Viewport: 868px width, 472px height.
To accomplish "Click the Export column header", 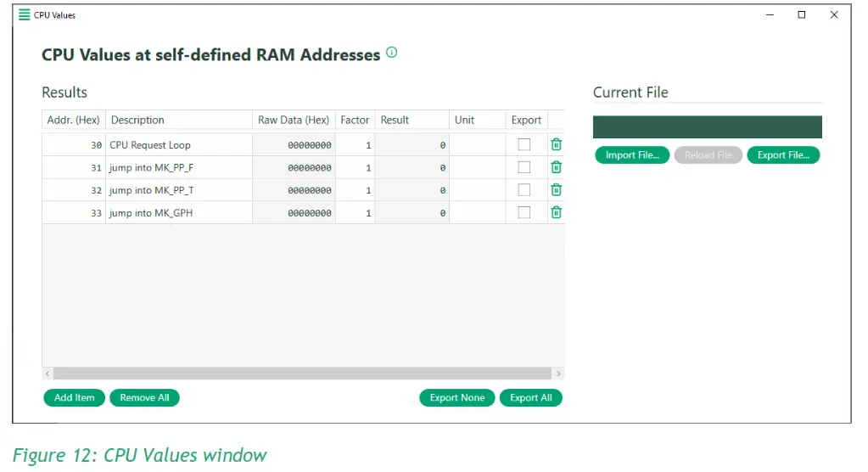I will click(x=526, y=121).
